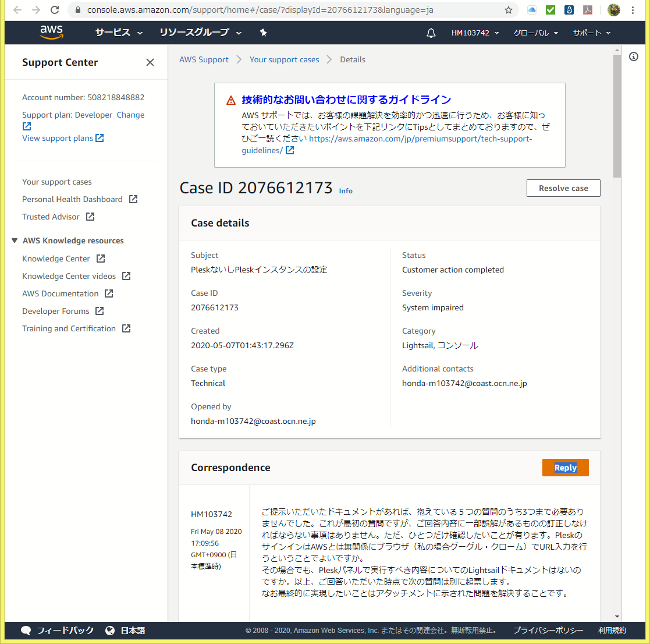Viewport: 650px width, 644px height.
Task: Go forward with the browser forward arrow
Action: pos(36,10)
